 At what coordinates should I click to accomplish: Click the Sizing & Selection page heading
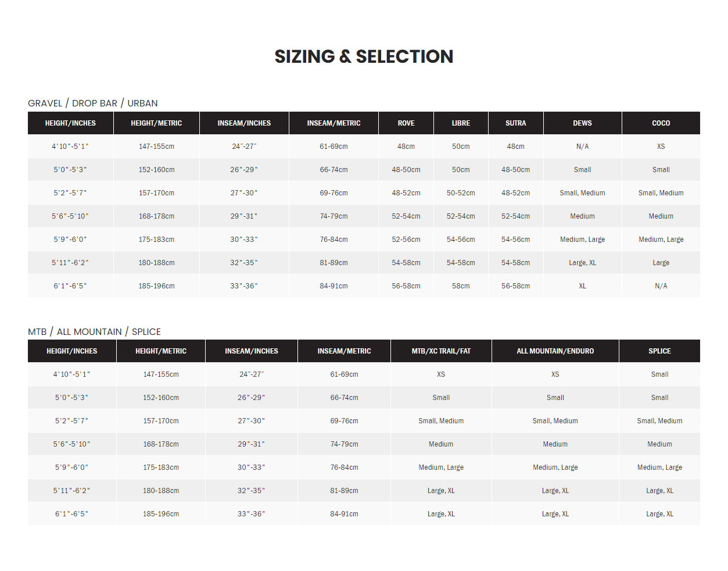coord(364,56)
